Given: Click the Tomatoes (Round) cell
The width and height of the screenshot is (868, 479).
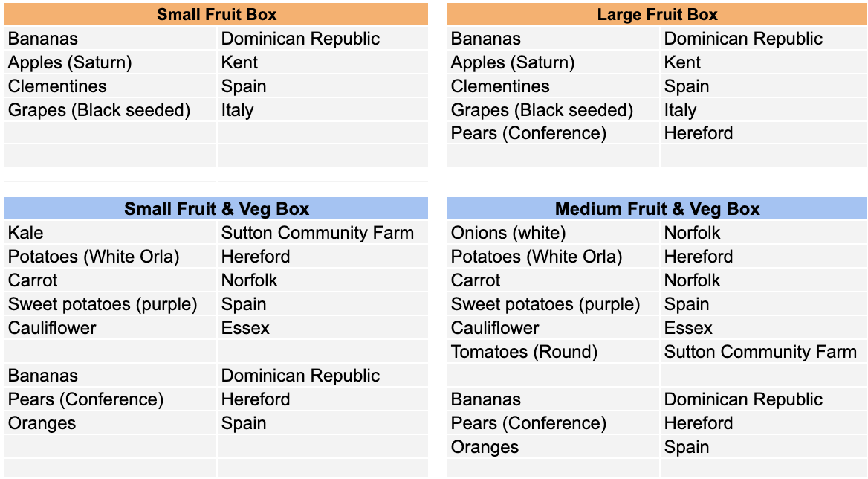Looking at the screenshot, I should [554, 352].
